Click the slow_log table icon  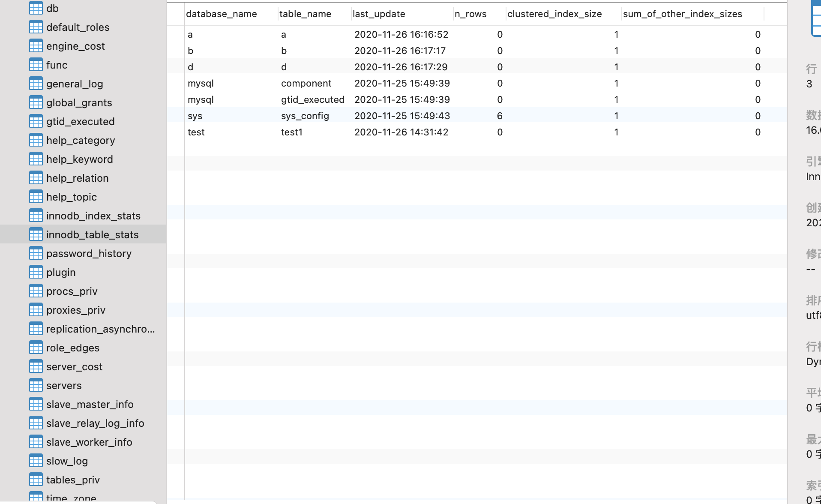(36, 461)
